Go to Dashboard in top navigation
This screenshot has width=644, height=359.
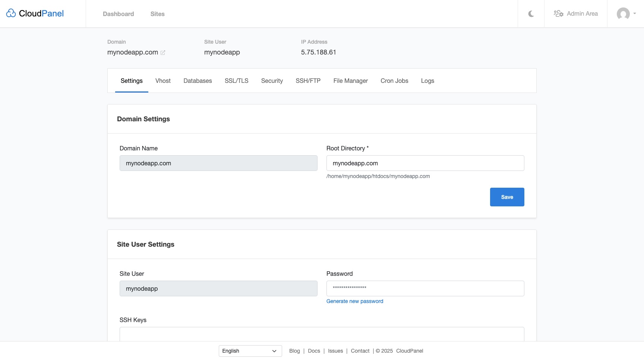[x=118, y=14]
